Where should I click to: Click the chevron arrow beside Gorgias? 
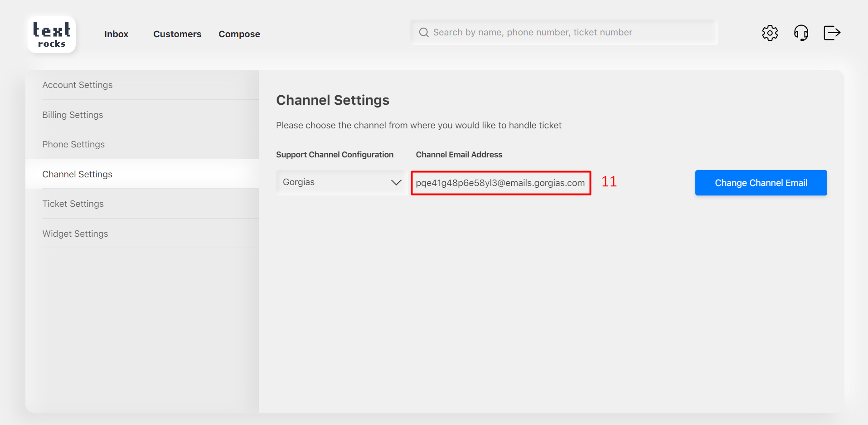[396, 182]
